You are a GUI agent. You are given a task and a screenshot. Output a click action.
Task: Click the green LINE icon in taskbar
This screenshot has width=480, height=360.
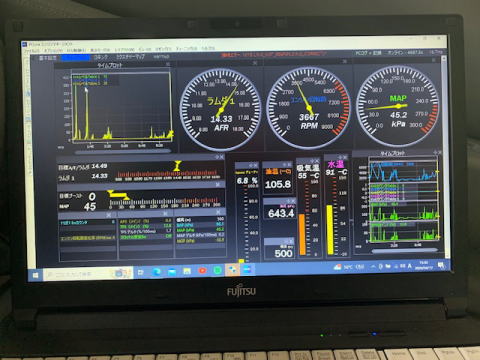(x=217, y=270)
